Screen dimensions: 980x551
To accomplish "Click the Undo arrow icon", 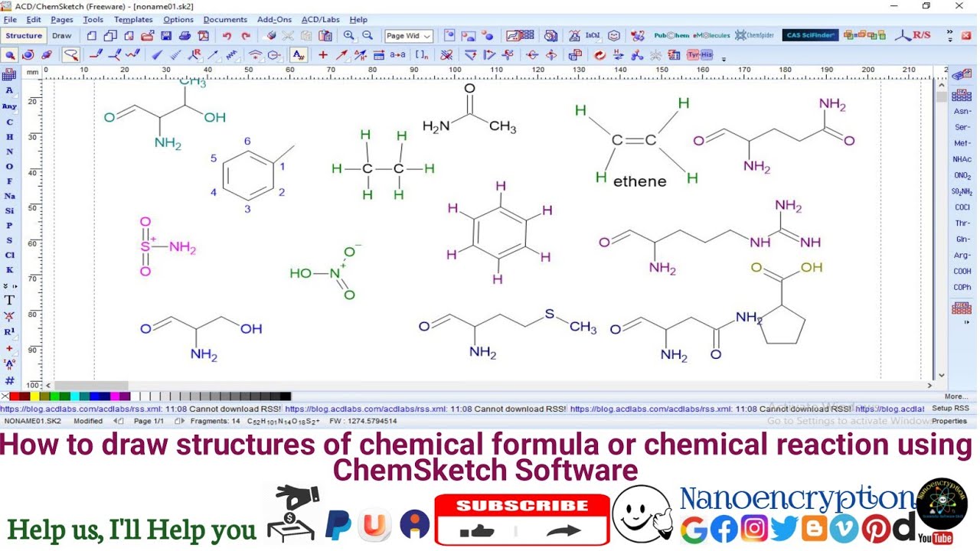I will (x=227, y=36).
